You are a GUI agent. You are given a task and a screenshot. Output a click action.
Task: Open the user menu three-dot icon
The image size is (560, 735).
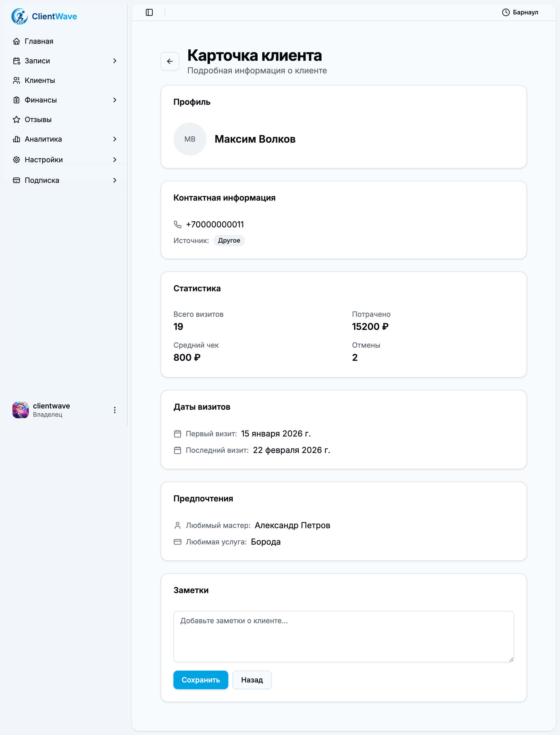click(115, 410)
